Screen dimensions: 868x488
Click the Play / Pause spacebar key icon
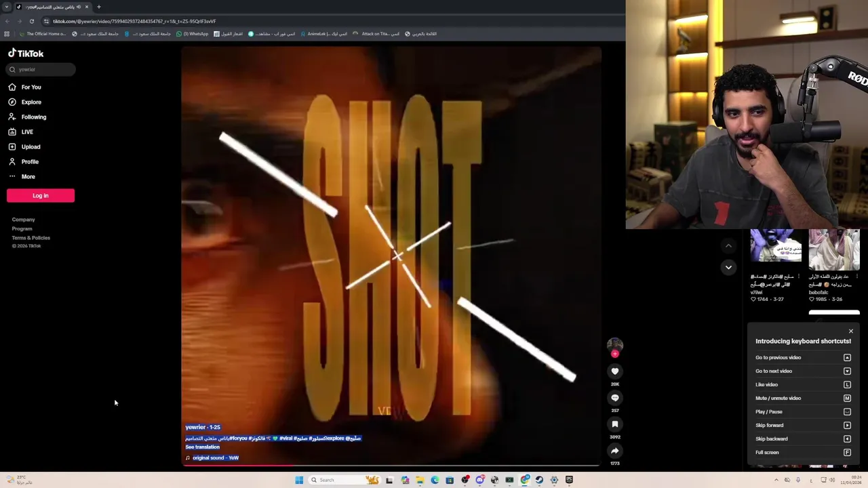(x=847, y=411)
